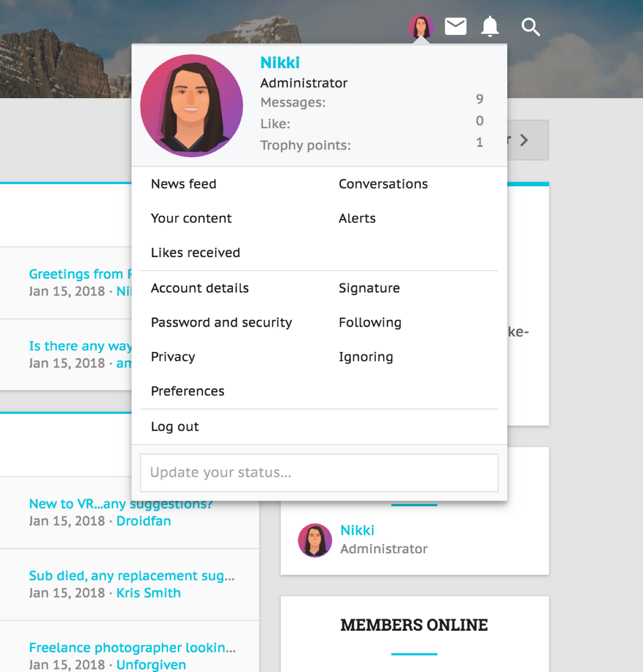Click the envelope conversations icon
The height and width of the screenshot is (672, 643).
tap(455, 26)
